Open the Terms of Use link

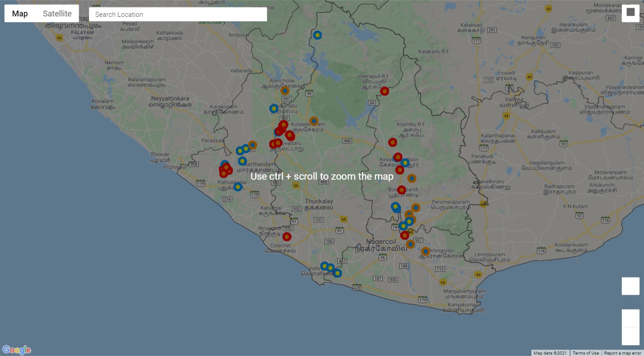tap(586, 353)
